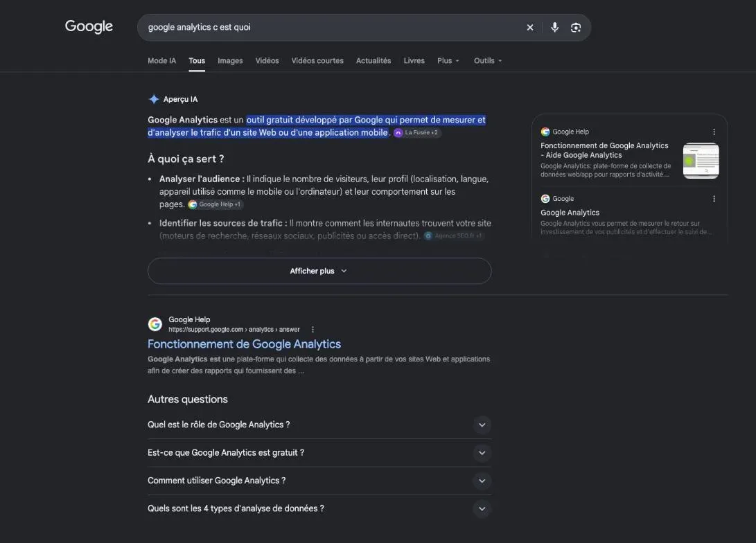
Task: Open sidebar card titled Google Analytics
Action: click(x=570, y=213)
